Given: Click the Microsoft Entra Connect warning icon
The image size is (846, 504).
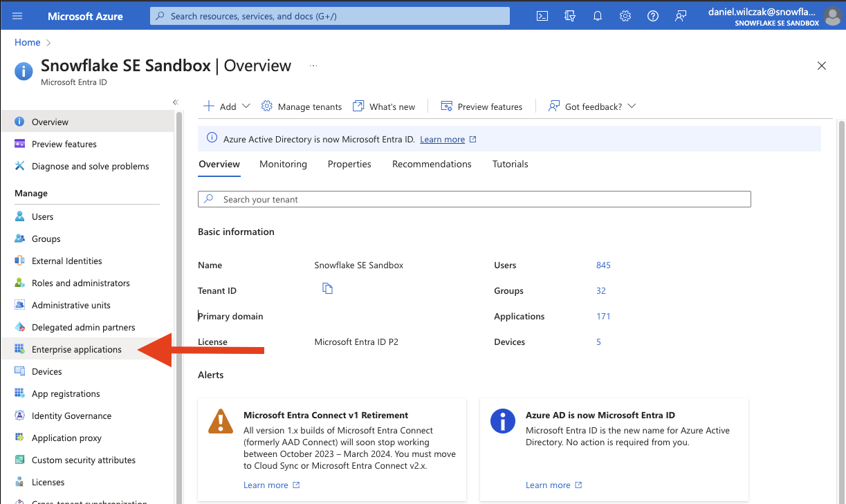Looking at the screenshot, I should click(x=221, y=421).
